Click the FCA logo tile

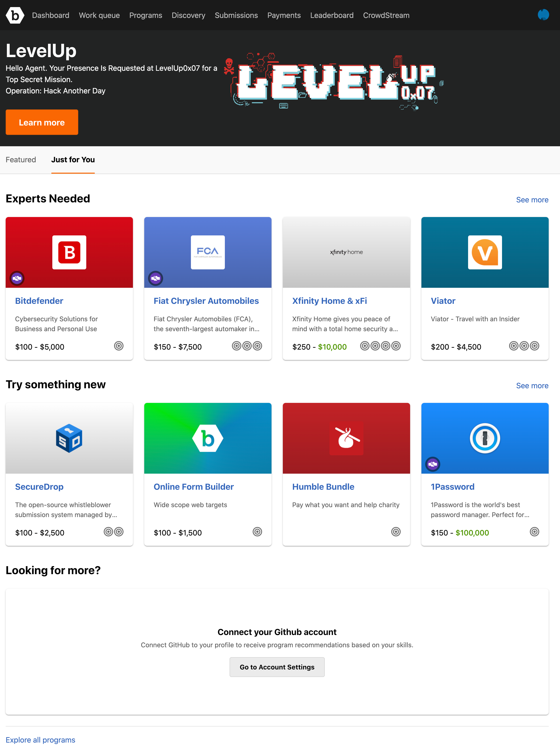pos(208,252)
